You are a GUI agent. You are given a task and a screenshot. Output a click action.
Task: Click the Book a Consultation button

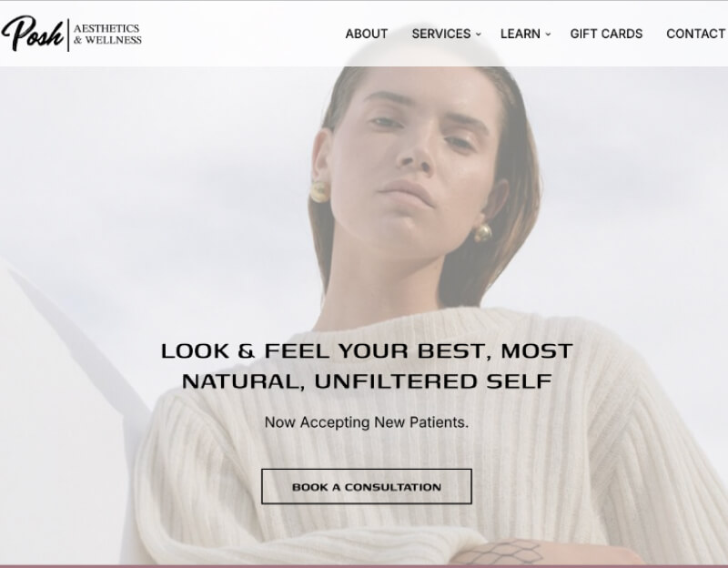point(367,486)
